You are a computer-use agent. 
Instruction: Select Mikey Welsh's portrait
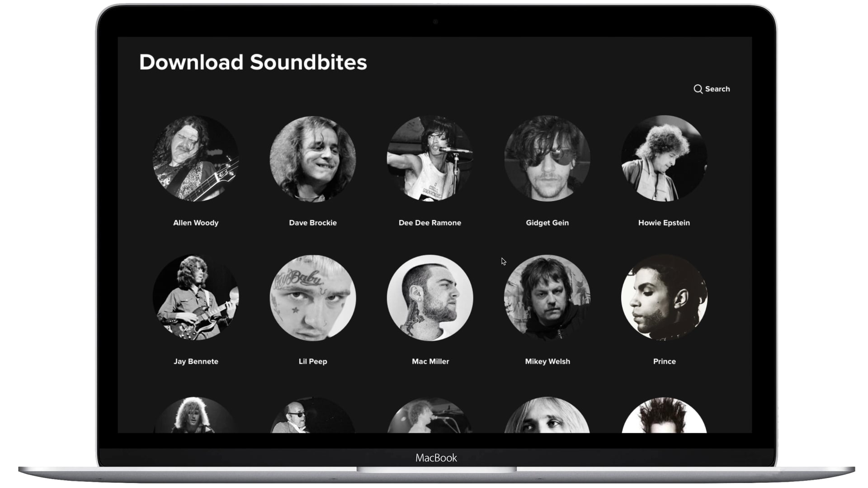[547, 298]
